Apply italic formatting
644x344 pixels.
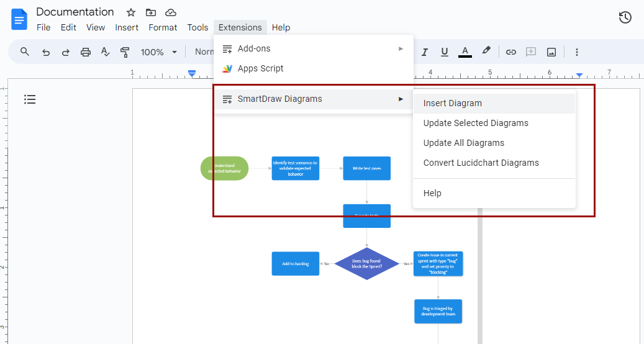pyautogui.click(x=425, y=52)
